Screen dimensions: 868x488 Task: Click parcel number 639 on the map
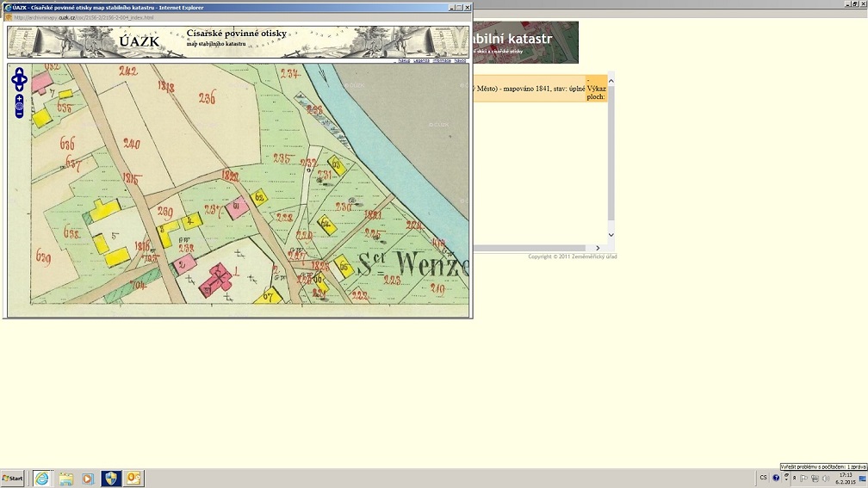point(43,257)
